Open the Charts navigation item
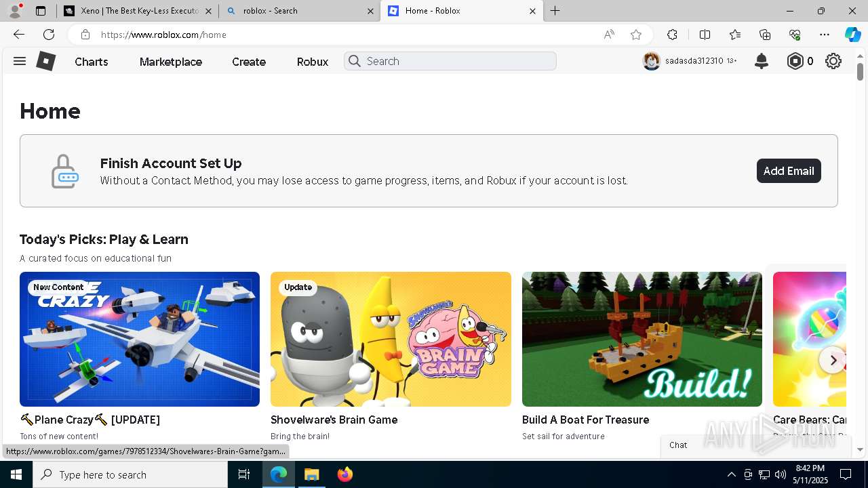 click(x=92, y=62)
